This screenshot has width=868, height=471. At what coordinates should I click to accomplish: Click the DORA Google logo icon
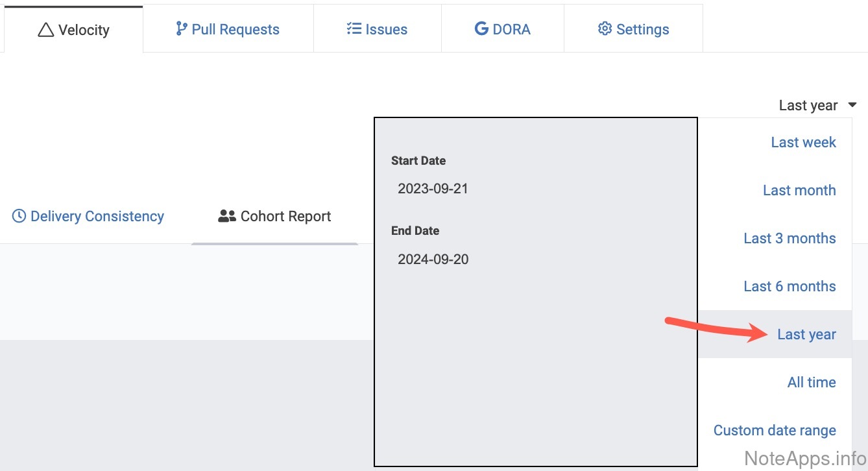[481, 29]
